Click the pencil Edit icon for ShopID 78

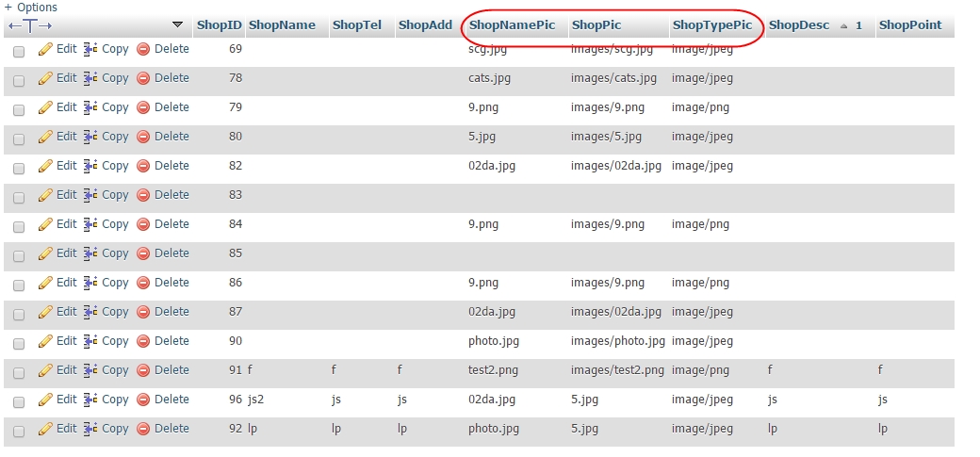coord(45,79)
